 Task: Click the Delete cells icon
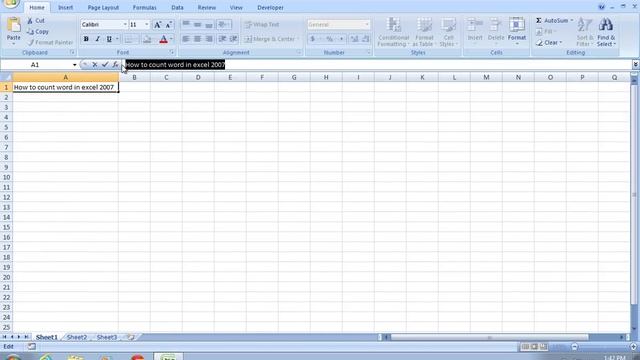(x=496, y=24)
